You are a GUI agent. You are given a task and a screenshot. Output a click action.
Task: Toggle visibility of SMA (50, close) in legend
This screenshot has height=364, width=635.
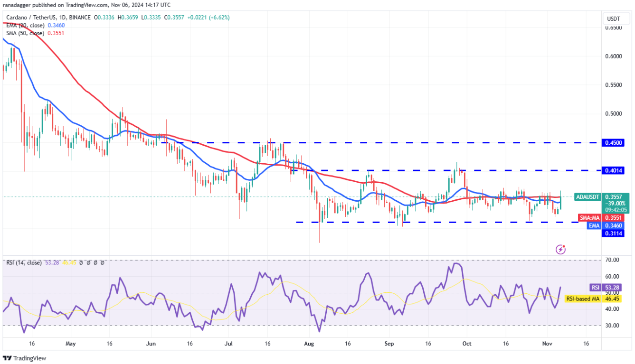click(x=26, y=34)
